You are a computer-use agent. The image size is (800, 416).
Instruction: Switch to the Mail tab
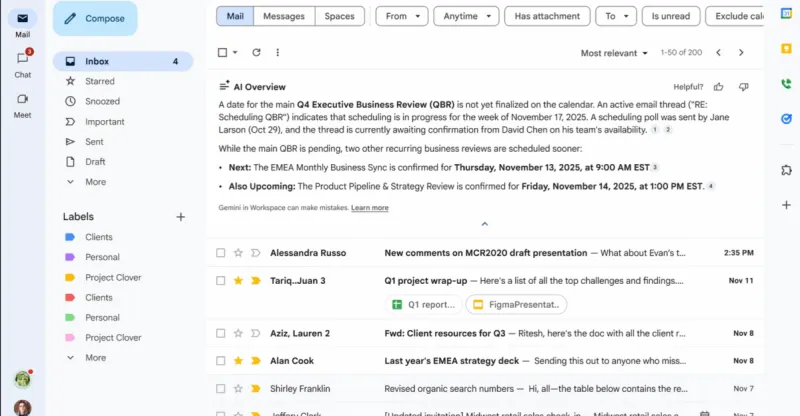click(x=235, y=16)
